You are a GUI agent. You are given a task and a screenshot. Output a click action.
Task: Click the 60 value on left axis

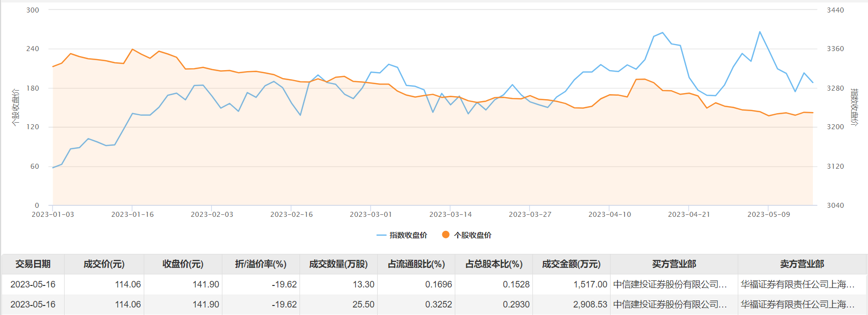click(35, 166)
